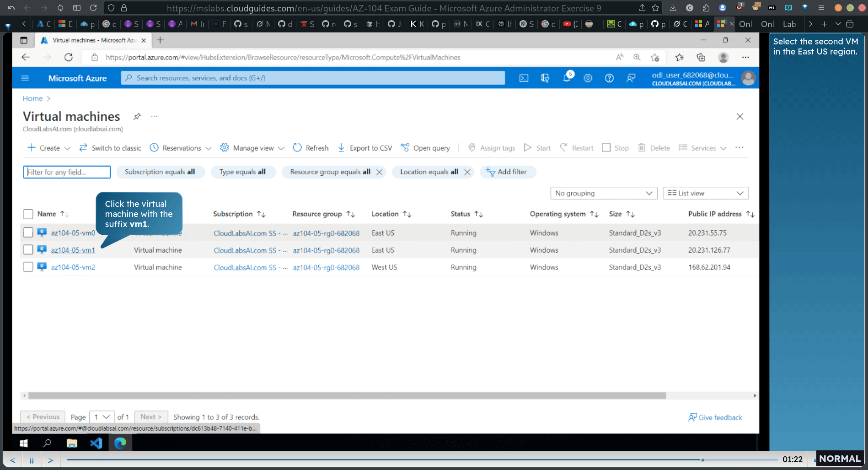The image size is (868, 470).
Task: Open Edge favorites star icon
Action: pyautogui.click(x=680, y=57)
